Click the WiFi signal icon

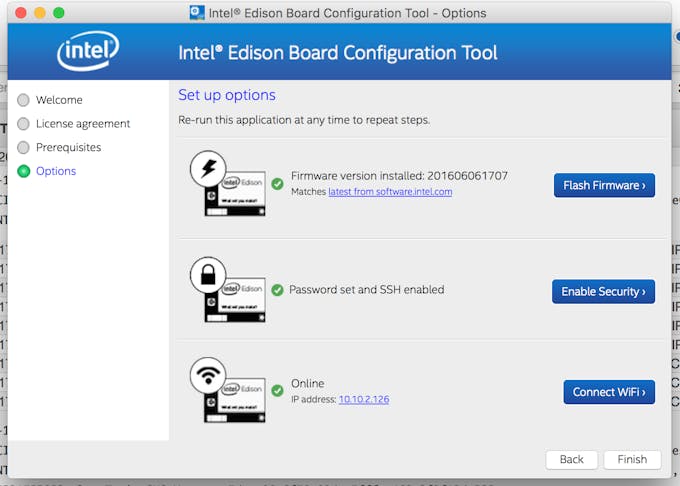click(208, 375)
